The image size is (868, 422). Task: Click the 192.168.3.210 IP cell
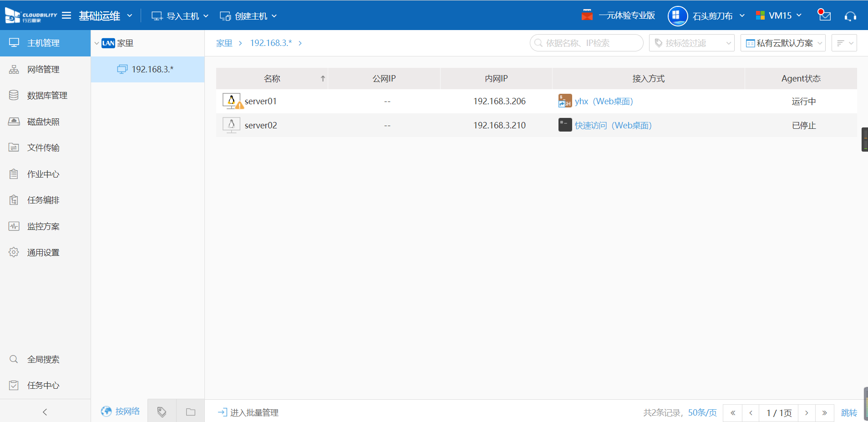tap(499, 125)
